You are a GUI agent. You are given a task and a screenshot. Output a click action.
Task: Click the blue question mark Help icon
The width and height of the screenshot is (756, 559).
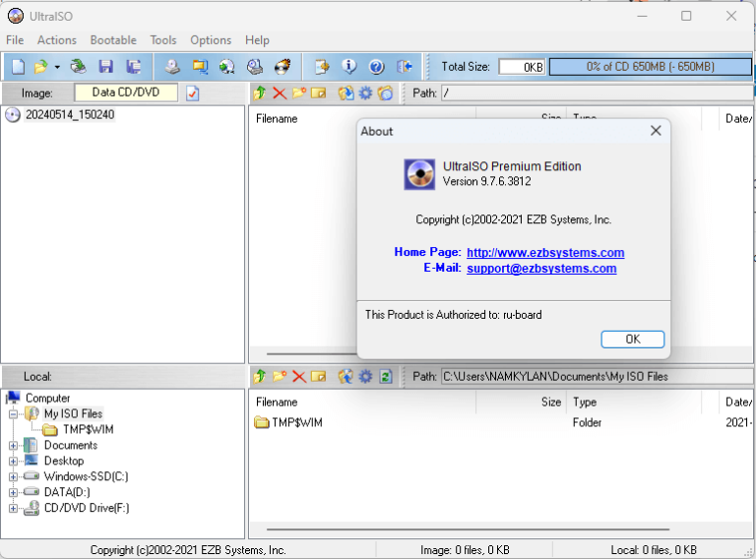pyautogui.click(x=376, y=67)
